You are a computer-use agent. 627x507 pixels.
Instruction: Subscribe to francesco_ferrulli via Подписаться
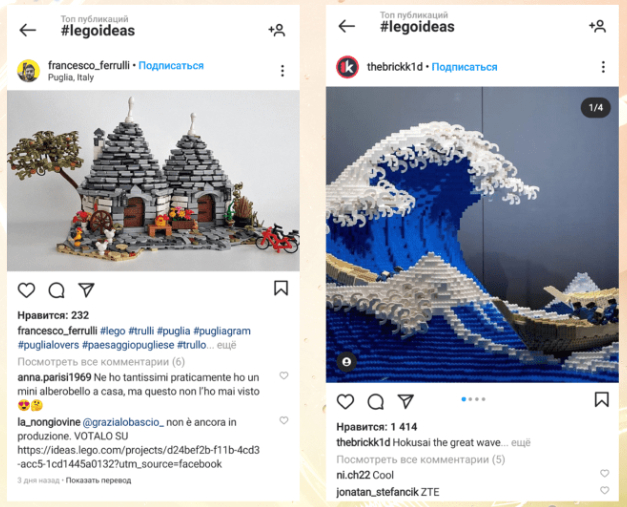click(171, 66)
